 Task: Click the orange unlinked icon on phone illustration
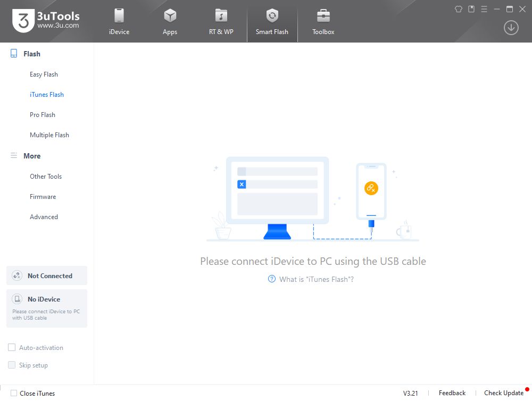pyautogui.click(x=371, y=188)
